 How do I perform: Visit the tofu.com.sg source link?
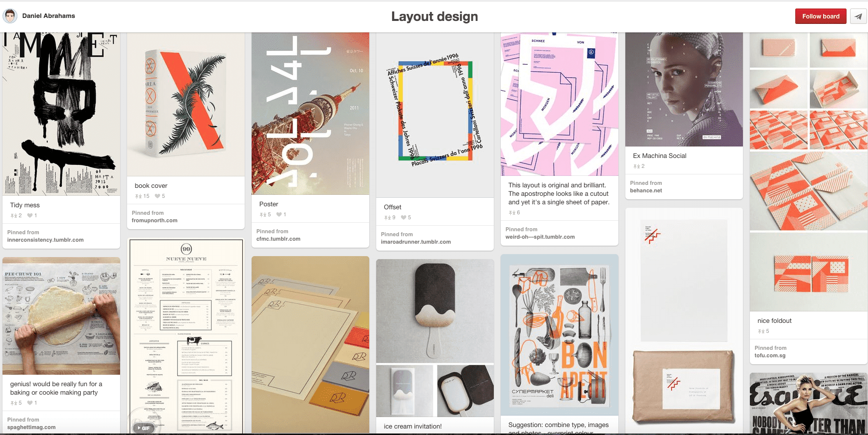point(770,356)
